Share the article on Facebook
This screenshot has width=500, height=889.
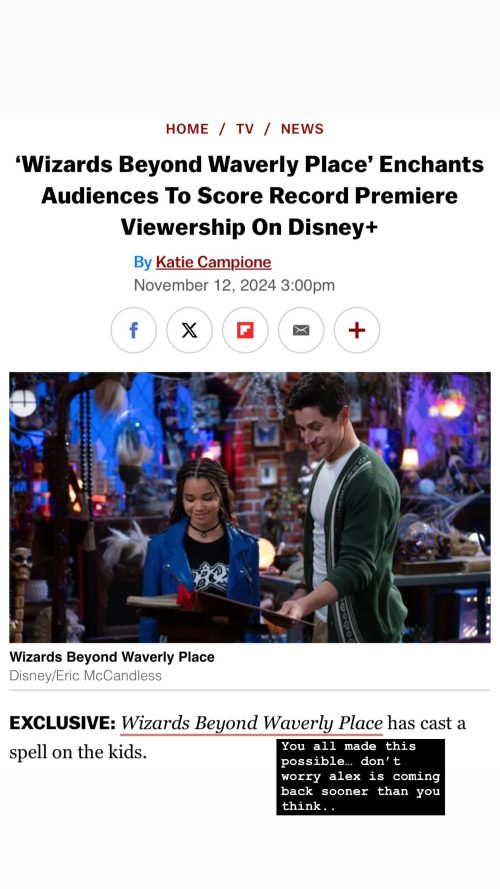133,330
